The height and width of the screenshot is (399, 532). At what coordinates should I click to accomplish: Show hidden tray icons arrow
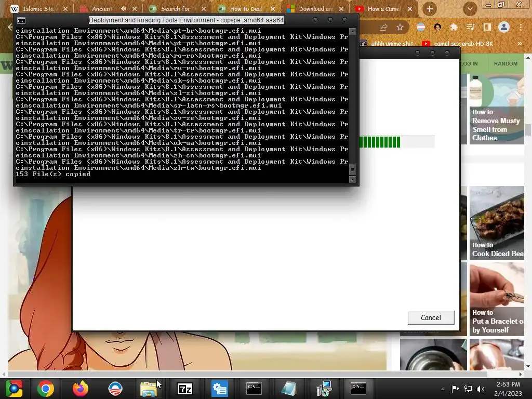click(x=443, y=389)
